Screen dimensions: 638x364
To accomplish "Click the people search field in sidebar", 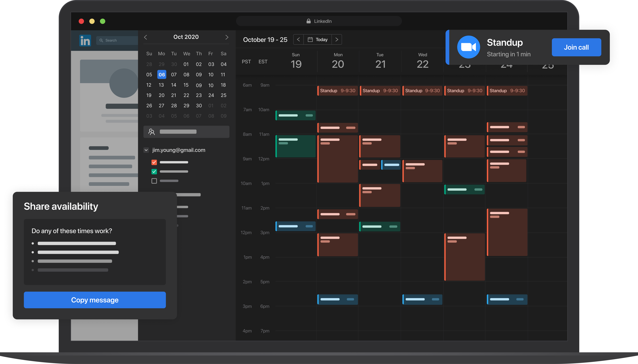I will point(186,132).
